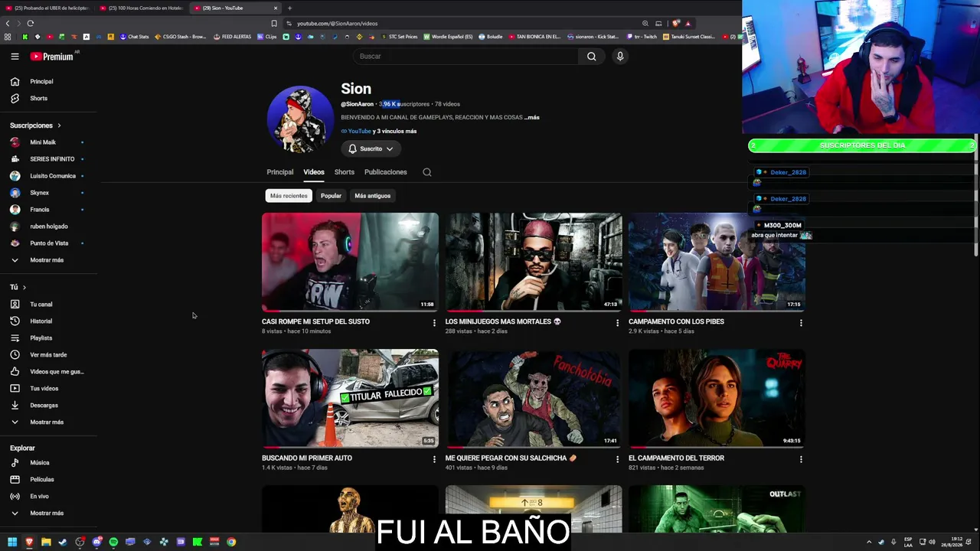
Task: Filter videos by Popular
Action: [x=331, y=196]
